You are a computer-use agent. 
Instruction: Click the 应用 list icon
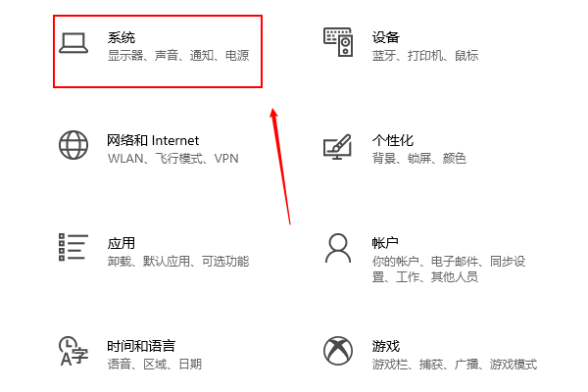pyautogui.click(x=73, y=247)
